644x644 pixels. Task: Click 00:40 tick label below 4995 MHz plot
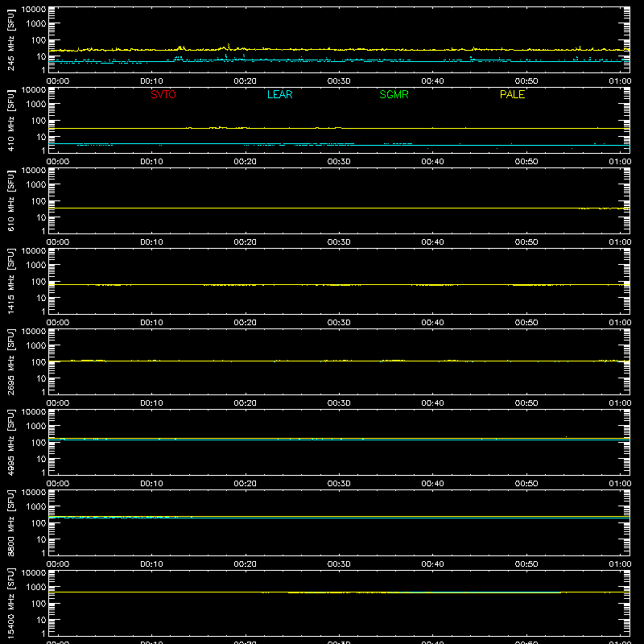click(432, 484)
